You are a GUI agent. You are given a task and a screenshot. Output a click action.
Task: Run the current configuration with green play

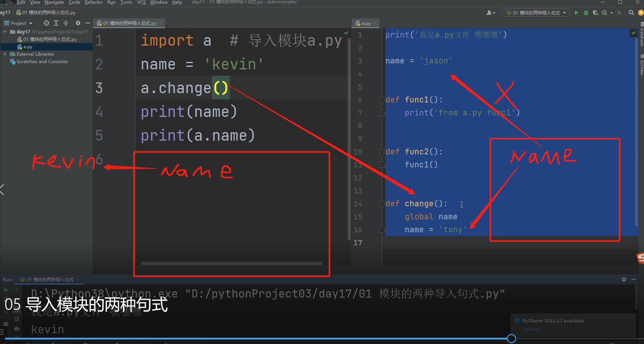(576, 13)
